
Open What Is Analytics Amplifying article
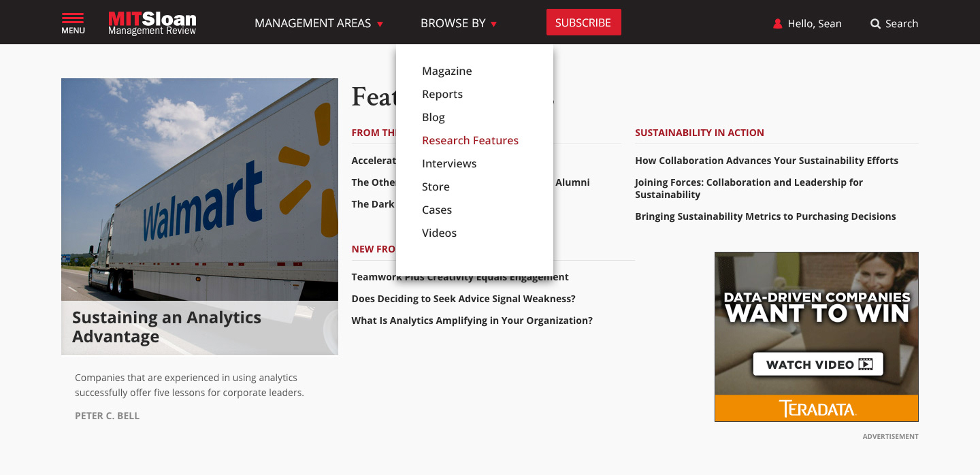coord(472,321)
